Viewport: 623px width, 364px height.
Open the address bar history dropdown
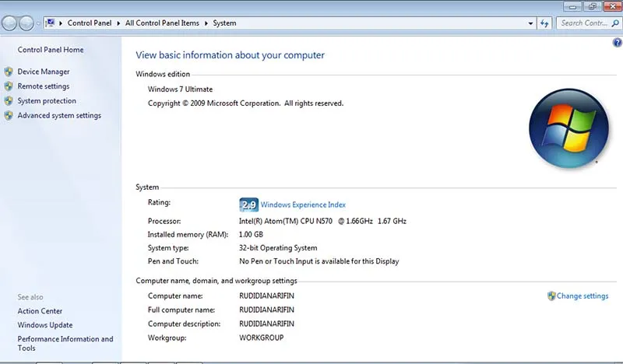(530, 23)
